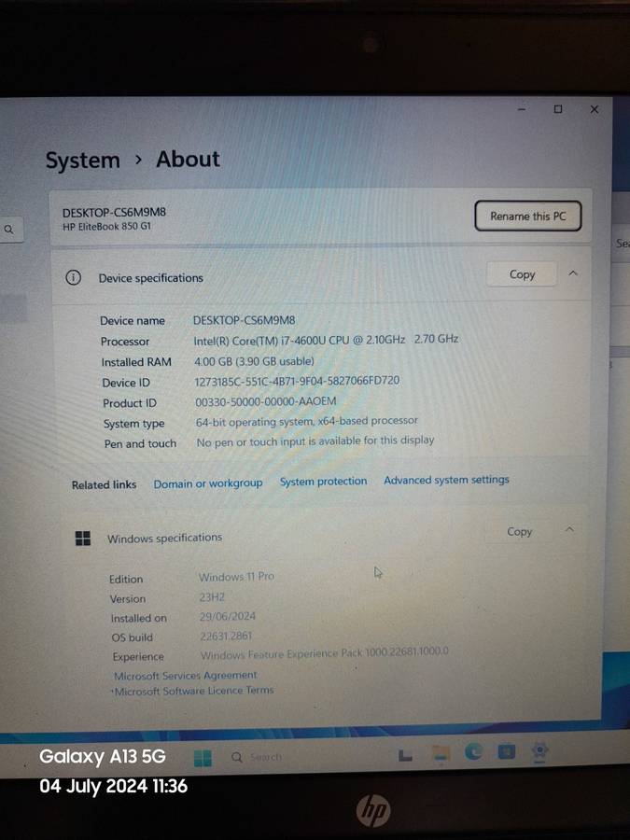630x840 pixels.
Task: Click the Task View icon on taskbar
Action: pyautogui.click(x=406, y=754)
